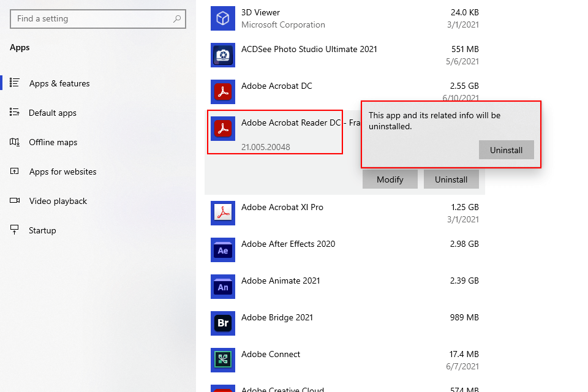Click the 5/6/2021 install date
The height and width of the screenshot is (392, 588).
click(x=462, y=61)
